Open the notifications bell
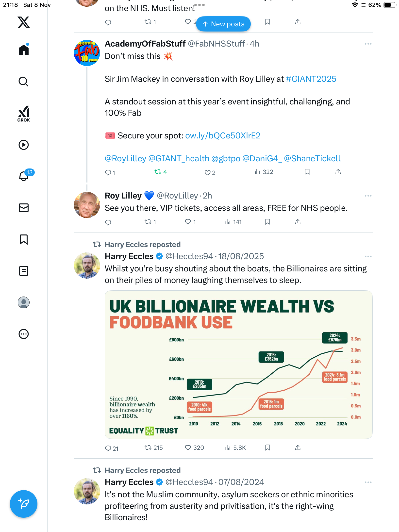This screenshot has height=532, width=399. pyautogui.click(x=24, y=176)
